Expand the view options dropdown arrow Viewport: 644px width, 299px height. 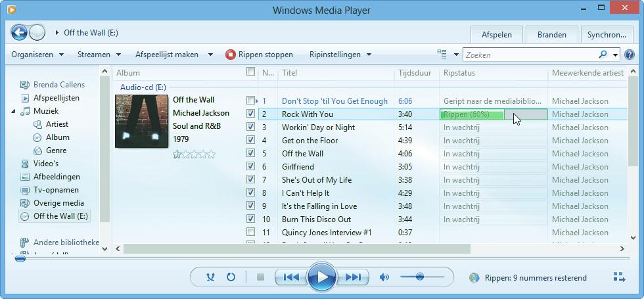tap(456, 55)
